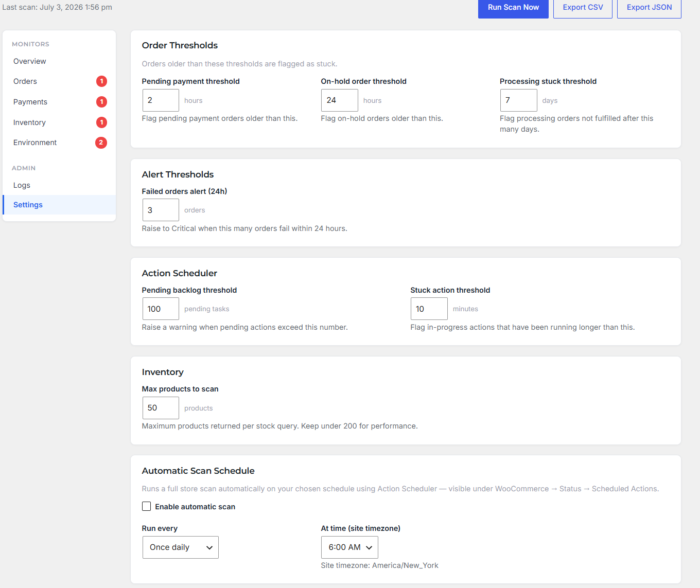The height and width of the screenshot is (588, 700).
Task: Click the red badge next to Inventory
Action: pos(101,122)
